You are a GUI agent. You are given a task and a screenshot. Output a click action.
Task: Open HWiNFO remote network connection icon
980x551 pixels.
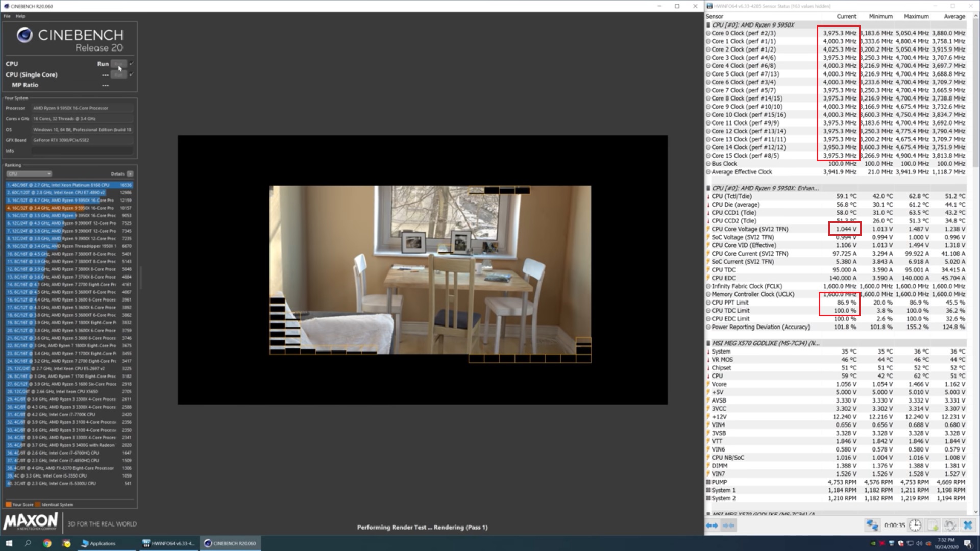tap(872, 525)
